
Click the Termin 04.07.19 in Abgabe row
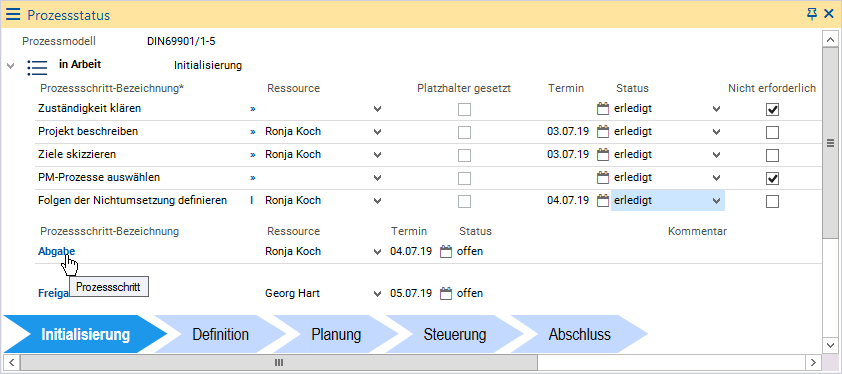pos(411,251)
